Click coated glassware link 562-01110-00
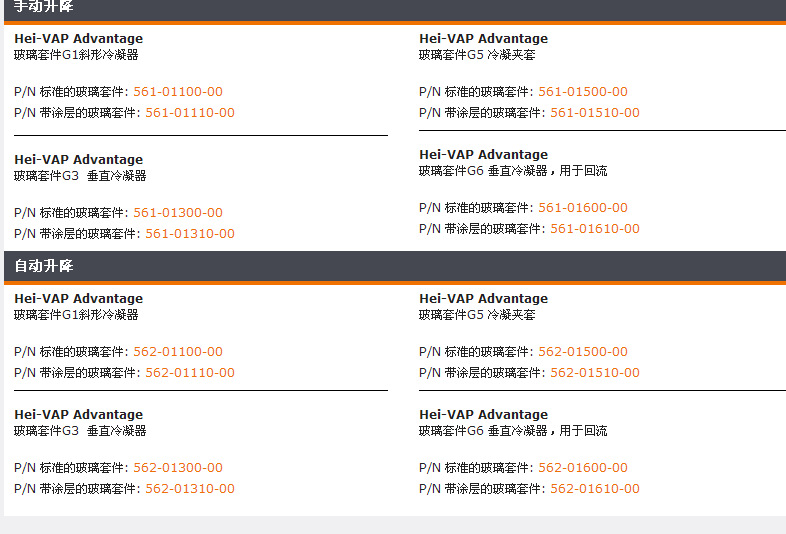Image resolution: width=786 pixels, height=534 pixels. click(190, 373)
